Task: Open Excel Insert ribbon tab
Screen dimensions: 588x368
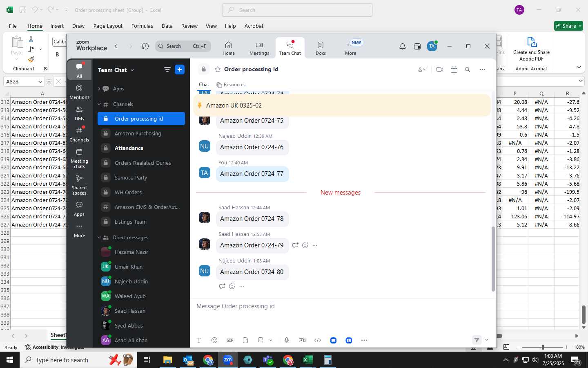Action: [57, 26]
